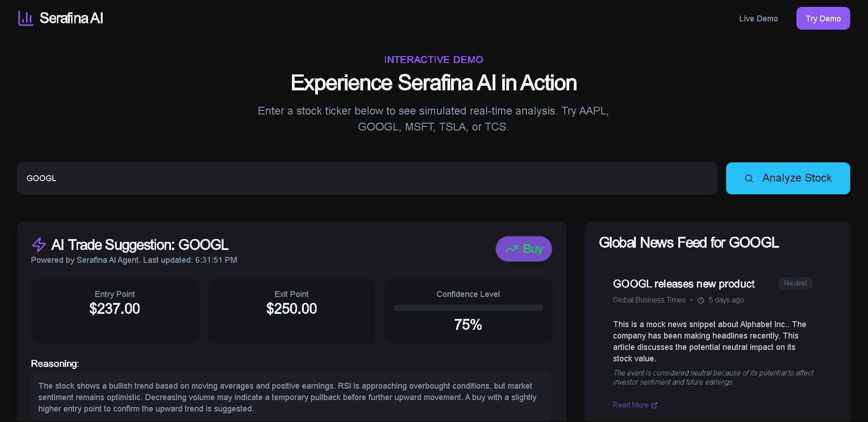Click the Neutral sentiment tag

pos(795,283)
